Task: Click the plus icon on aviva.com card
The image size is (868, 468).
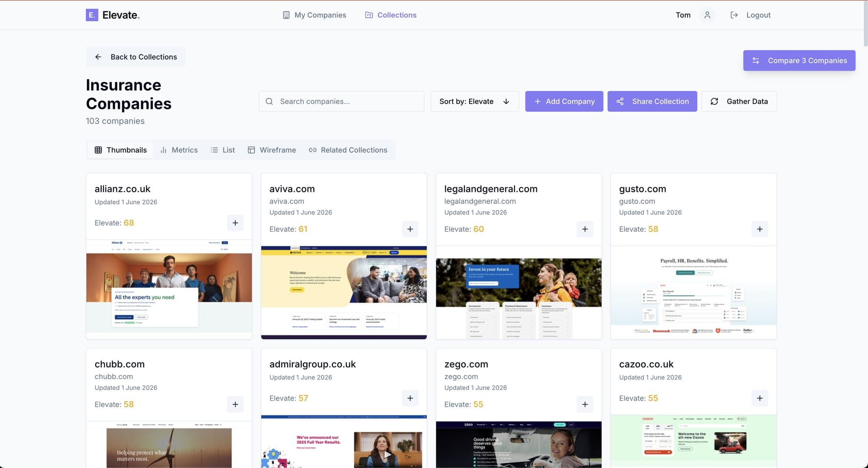Action: (410, 229)
